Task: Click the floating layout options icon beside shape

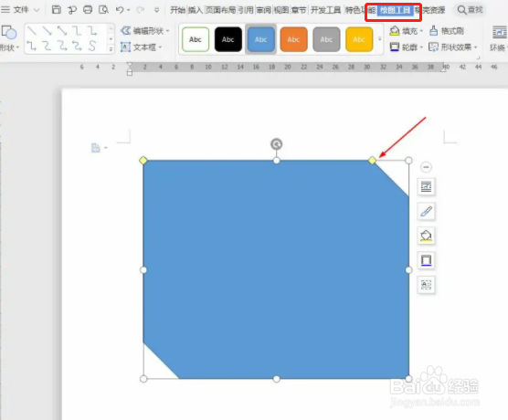Action: pos(426,187)
